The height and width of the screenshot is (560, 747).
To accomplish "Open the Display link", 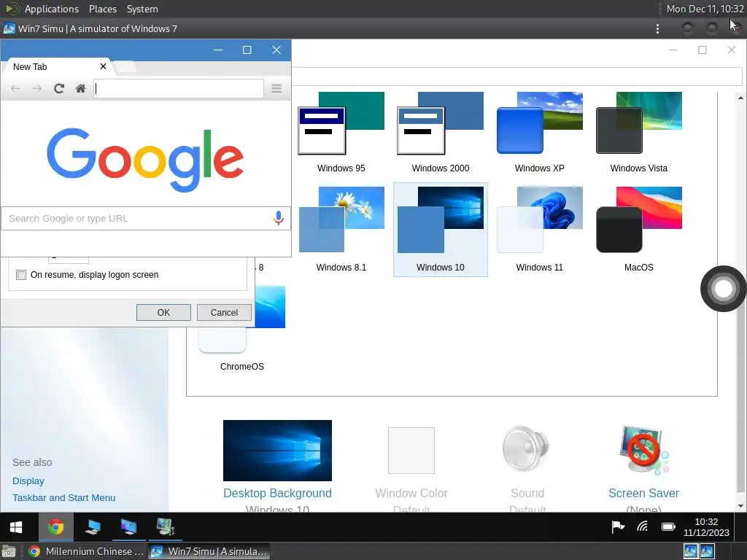I will [x=28, y=481].
